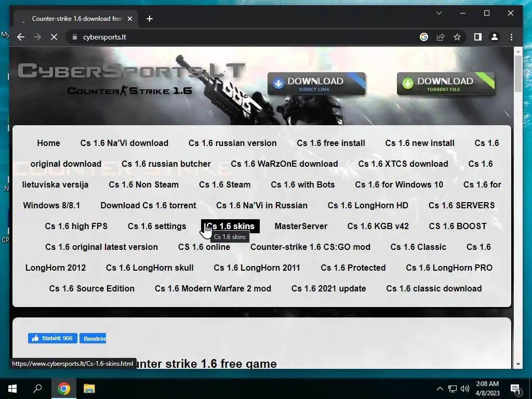Open Cs 1.6 Na'Vi in Russian
Screen dimensions: 532x399
pyautogui.click(x=262, y=205)
